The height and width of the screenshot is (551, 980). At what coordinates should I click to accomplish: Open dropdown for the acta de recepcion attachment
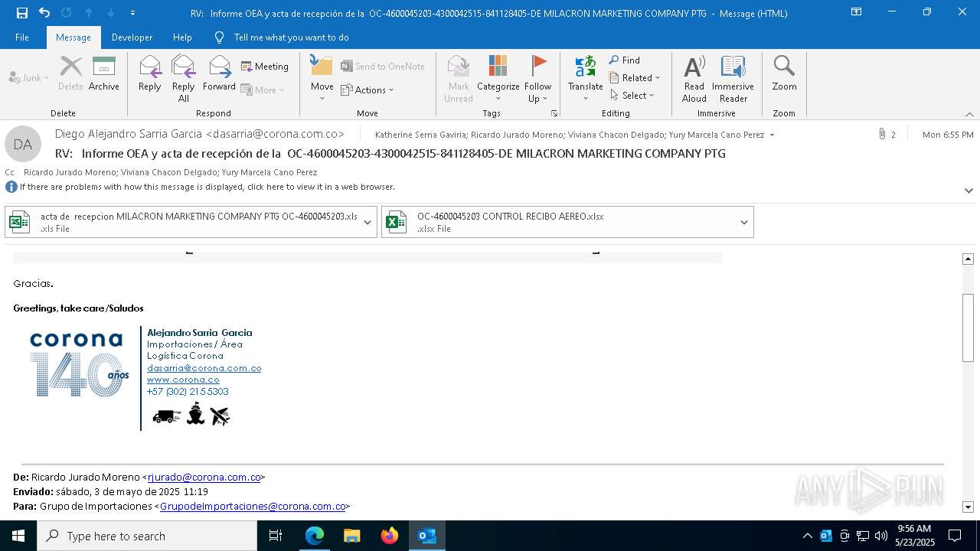coord(368,222)
